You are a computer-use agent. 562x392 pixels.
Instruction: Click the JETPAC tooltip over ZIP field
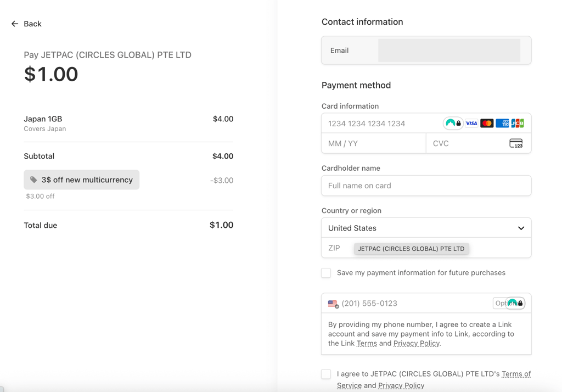412,249
